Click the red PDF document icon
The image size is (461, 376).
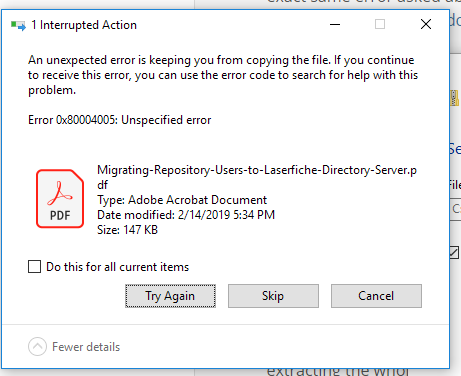coord(60,199)
